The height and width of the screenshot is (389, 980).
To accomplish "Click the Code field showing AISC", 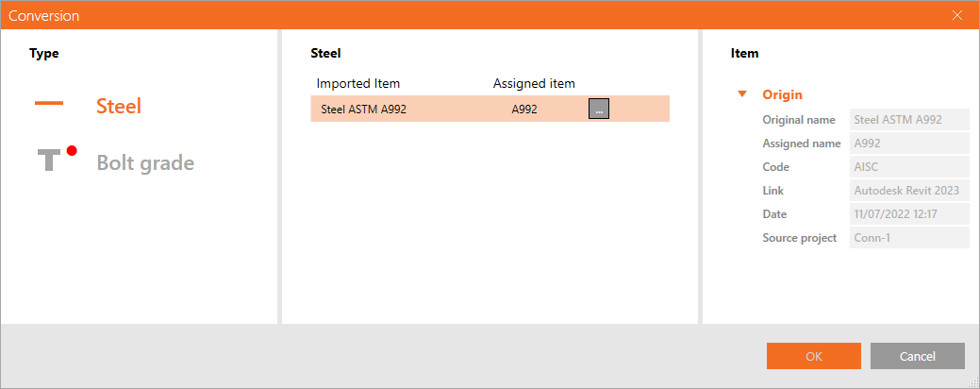I will tap(909, 167).
